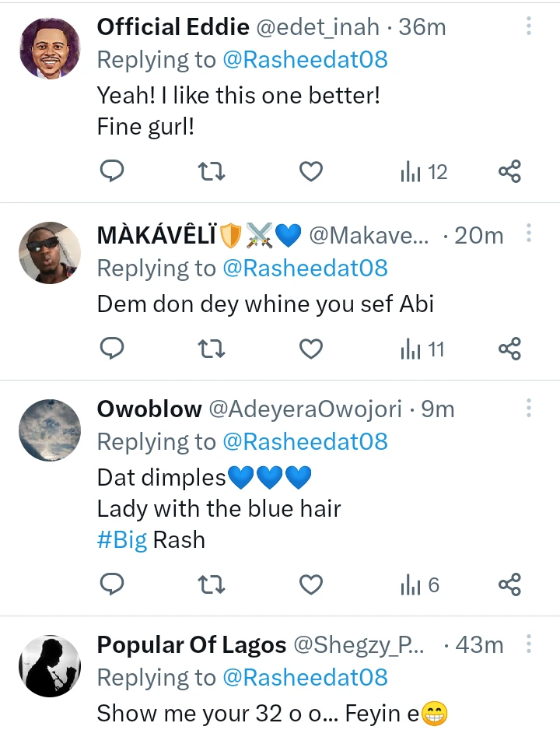Like the 'Dem don dey whine' tweet

[x=311, y=349]
